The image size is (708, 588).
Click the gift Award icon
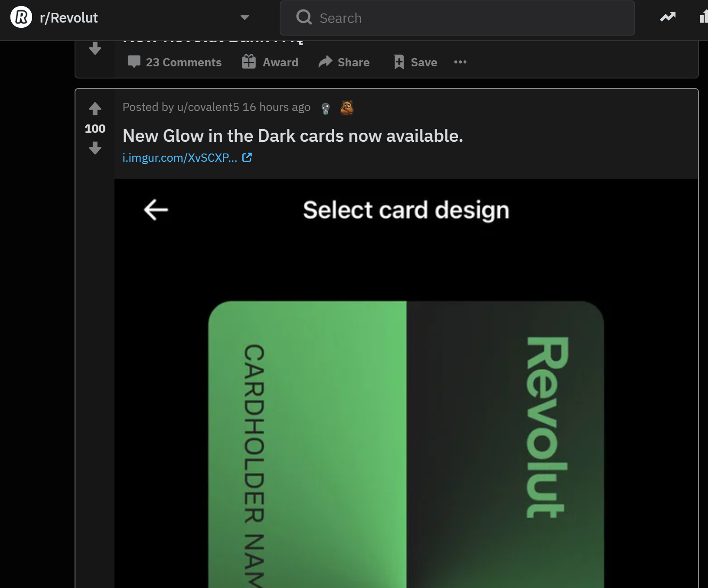point(249,62)
